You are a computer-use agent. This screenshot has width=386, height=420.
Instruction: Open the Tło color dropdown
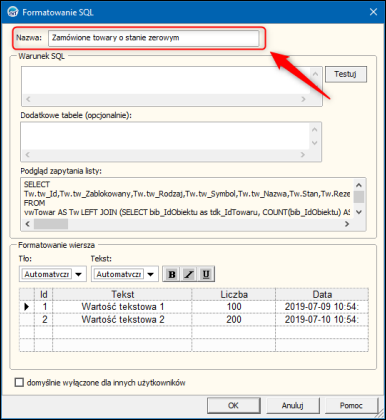[x=79, y=274]
